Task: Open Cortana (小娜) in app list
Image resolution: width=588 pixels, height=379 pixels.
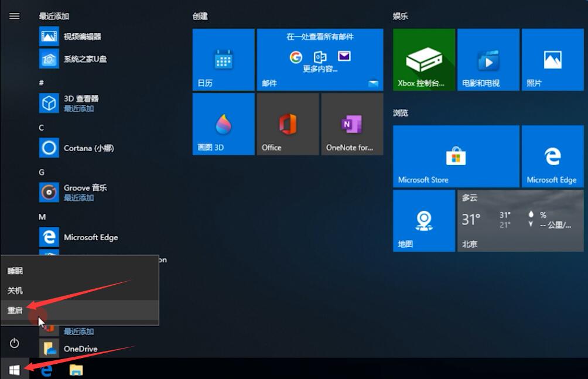Action: point(88,148)
